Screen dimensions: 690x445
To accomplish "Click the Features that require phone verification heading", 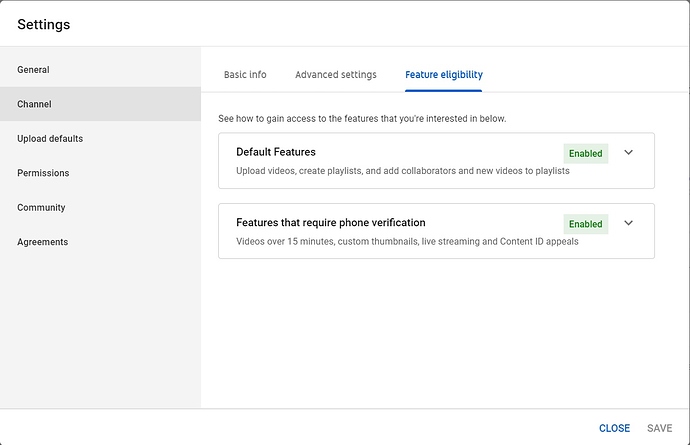I will point(331,222).
